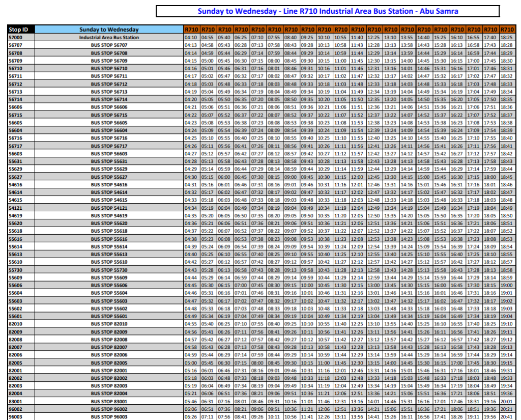Click stop ID 57000 cell

click(x=15, y=38)
